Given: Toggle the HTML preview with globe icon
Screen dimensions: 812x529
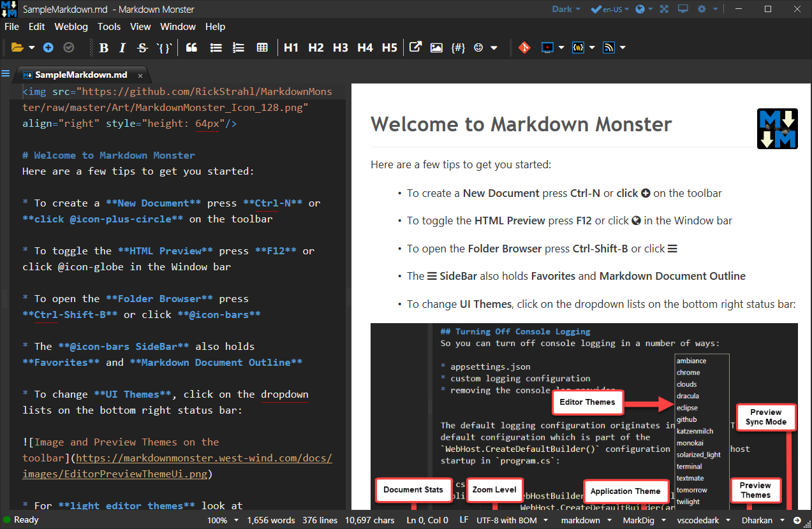Looking at the screenshot, I should (641, 9).
